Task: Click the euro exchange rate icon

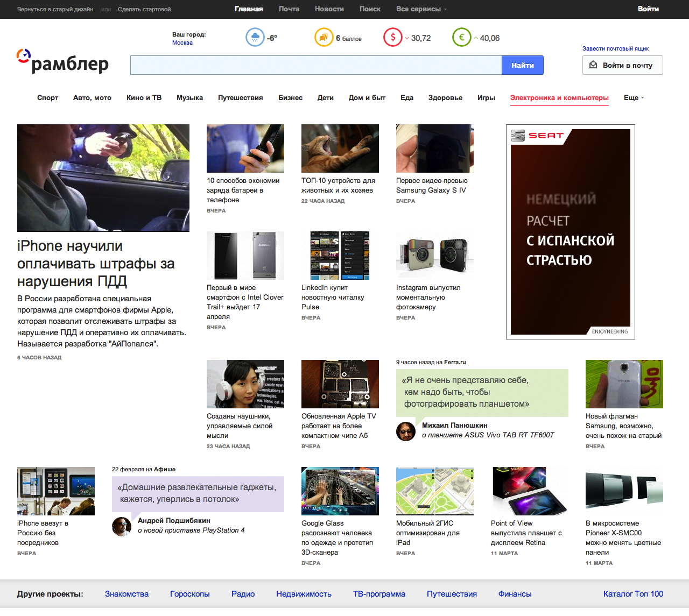Action: click(x=462, y=38)
